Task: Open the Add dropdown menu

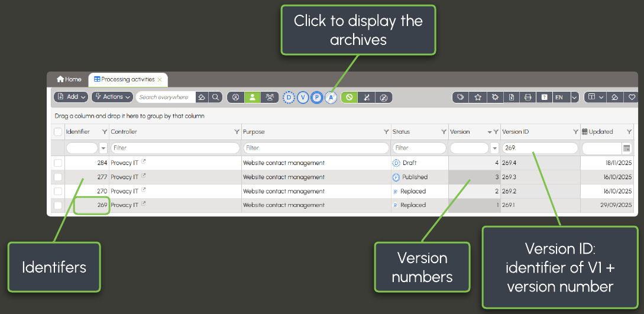Action: 71,97
